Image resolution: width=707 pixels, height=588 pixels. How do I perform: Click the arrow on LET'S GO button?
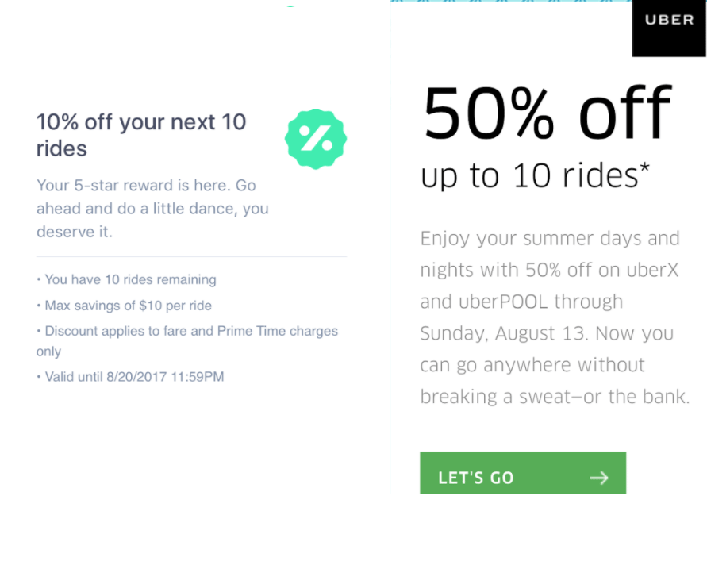599,478
